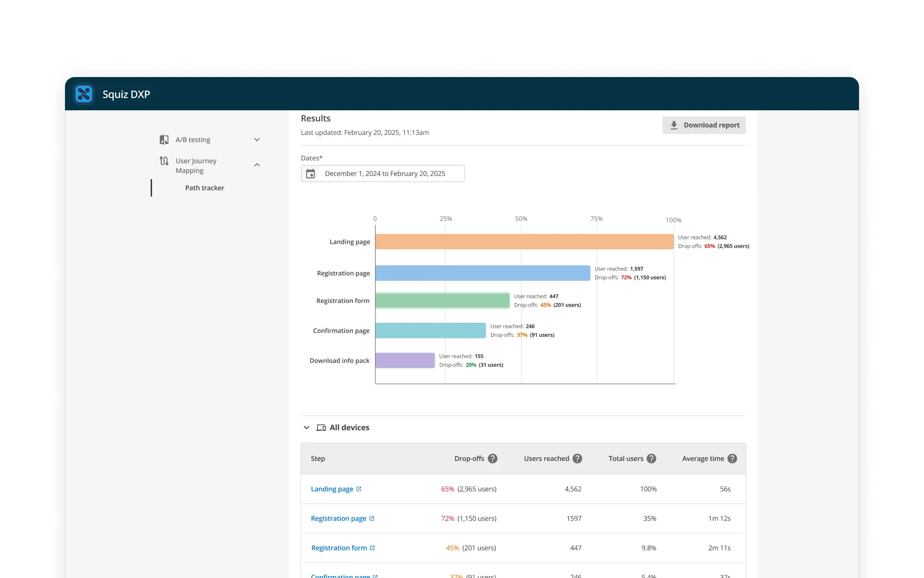Click the Drop-offs help question mark icon
The width and height of the screenshot is (924, 578).
pos(492,459)
